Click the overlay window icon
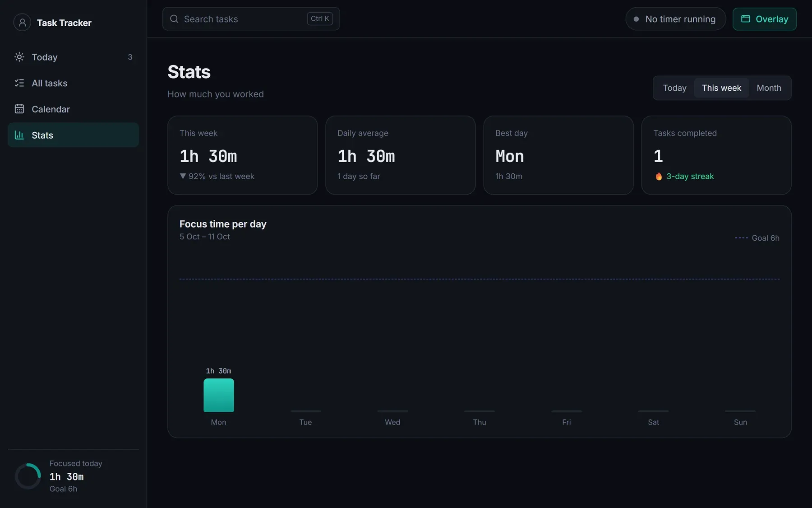Viewport: 812px width, 508px height. (x=746, y=19)
